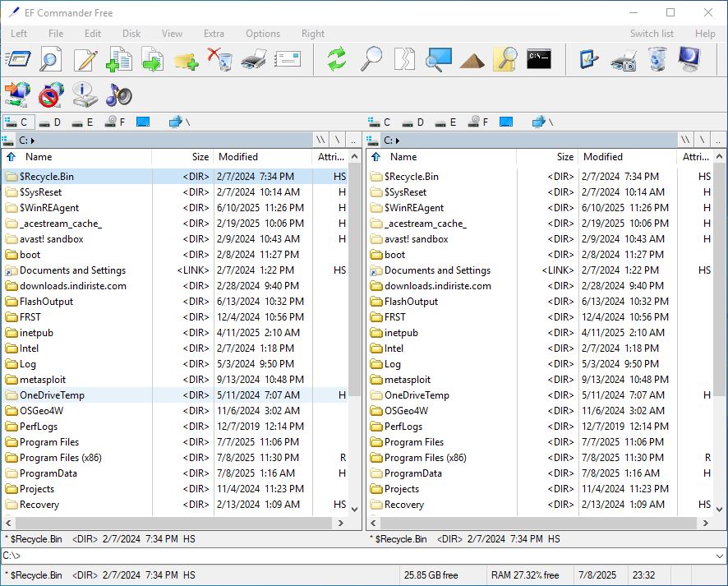
Task: Click the Run program toolbar icon
Action: (x=17, y=59)
